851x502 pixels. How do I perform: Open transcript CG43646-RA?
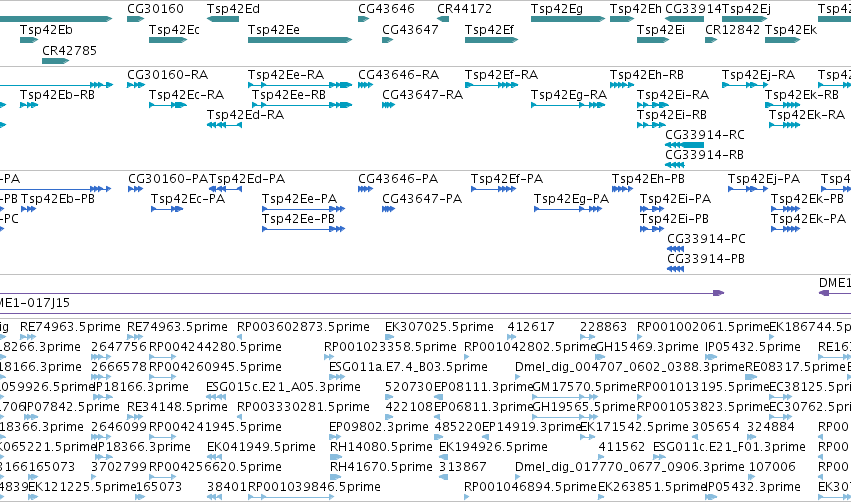pos(398,75)
